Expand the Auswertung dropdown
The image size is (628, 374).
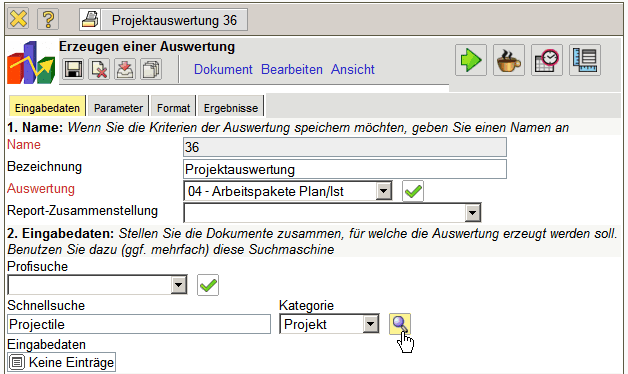[384, 191]
